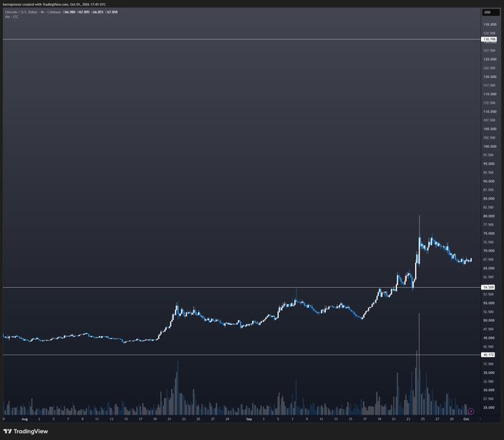Click the 50.000 price axis label
Image resolution: width=504 pixels, height=440 pixels.
(489, 321)
